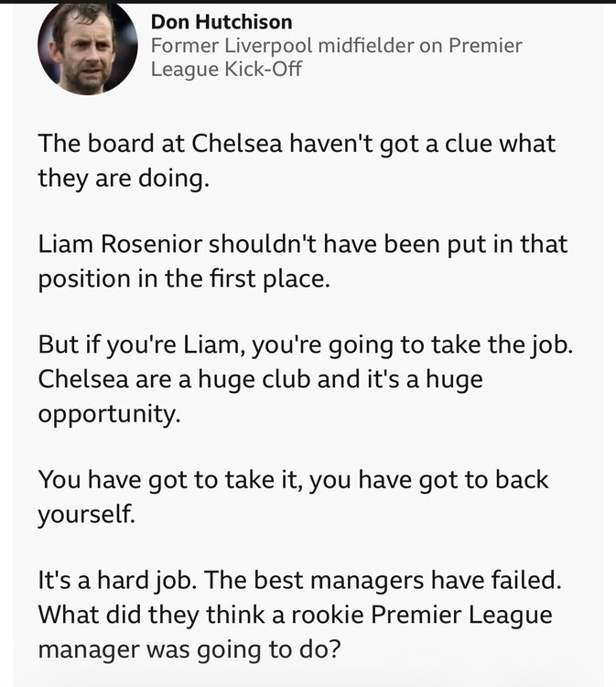Click the word 'opportunity.'
The height and width of the screenshot is (687, 616).
[109, 414]
